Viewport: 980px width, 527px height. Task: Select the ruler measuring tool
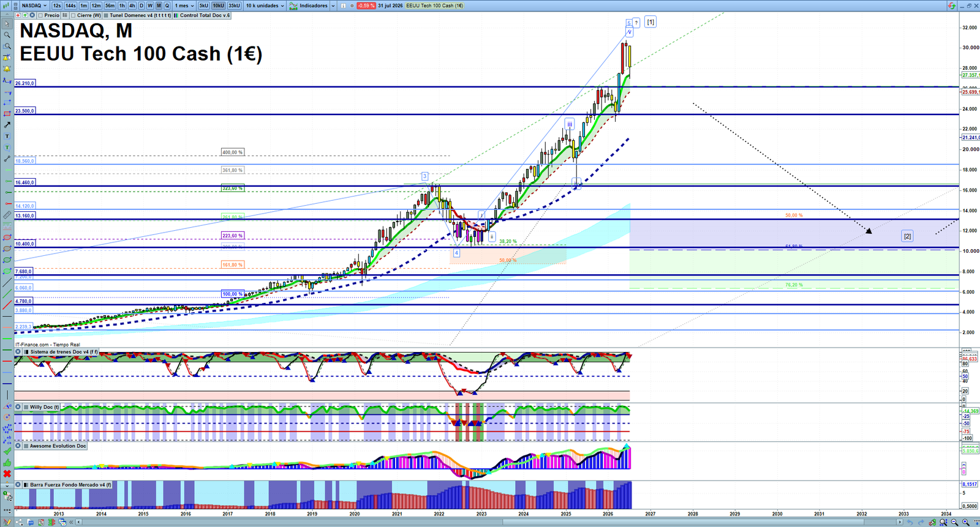7,214
